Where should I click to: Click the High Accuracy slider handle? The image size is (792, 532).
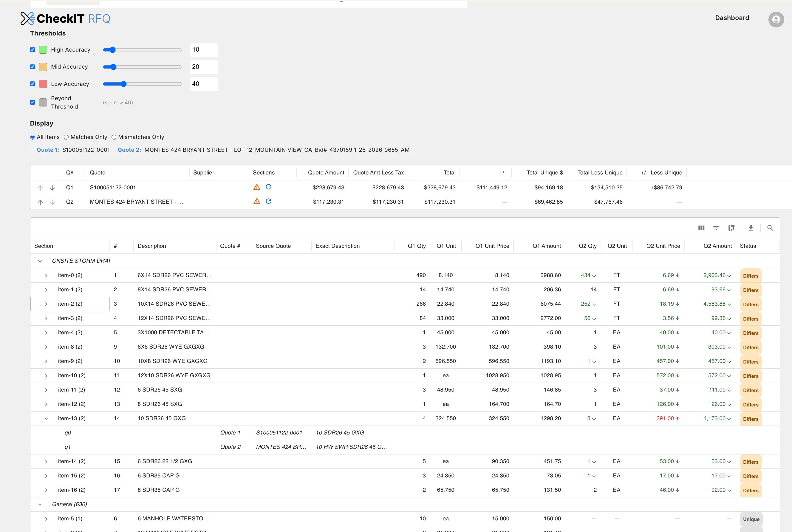(x=112, y=50)
